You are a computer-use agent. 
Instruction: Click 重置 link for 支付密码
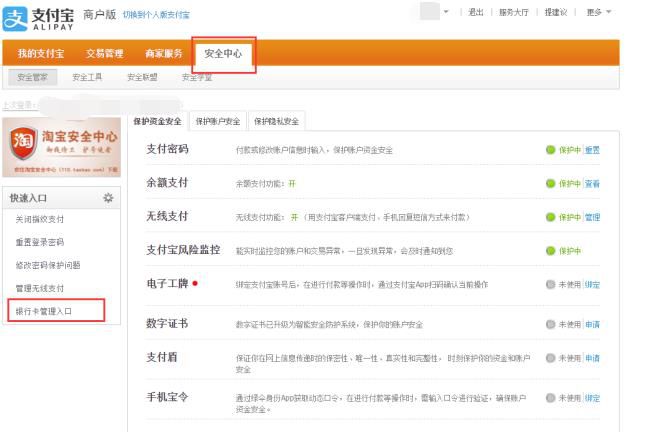[x=592, y=150]
